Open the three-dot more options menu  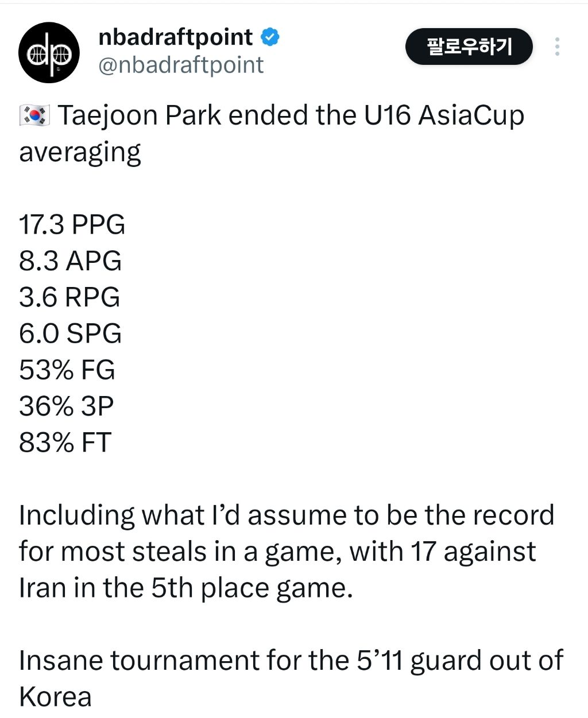coord(557,46)
